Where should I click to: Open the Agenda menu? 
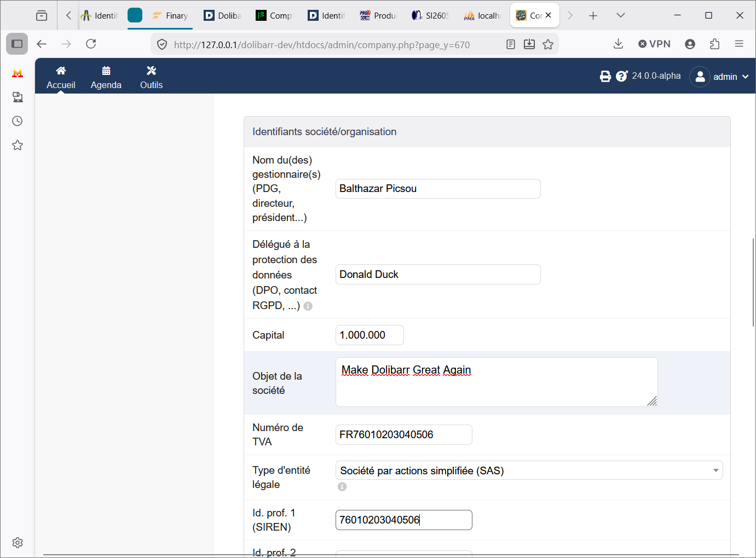(x=106, y=77)
